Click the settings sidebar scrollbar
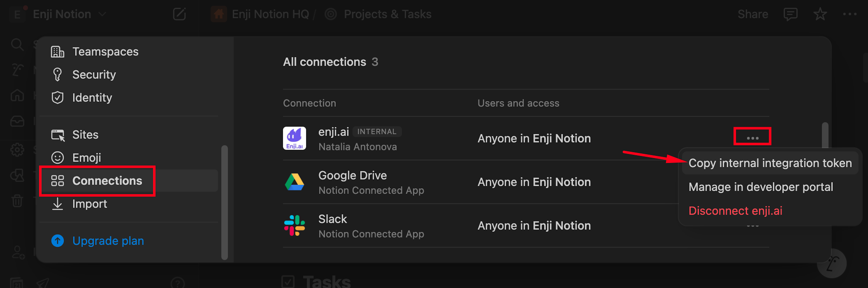868x288 pixels. (224, 202)
